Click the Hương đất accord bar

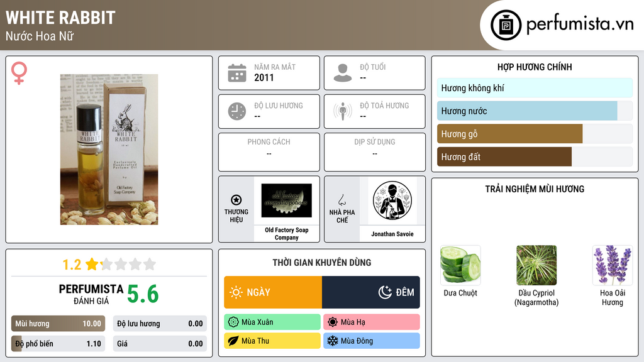tap(535, 156)
